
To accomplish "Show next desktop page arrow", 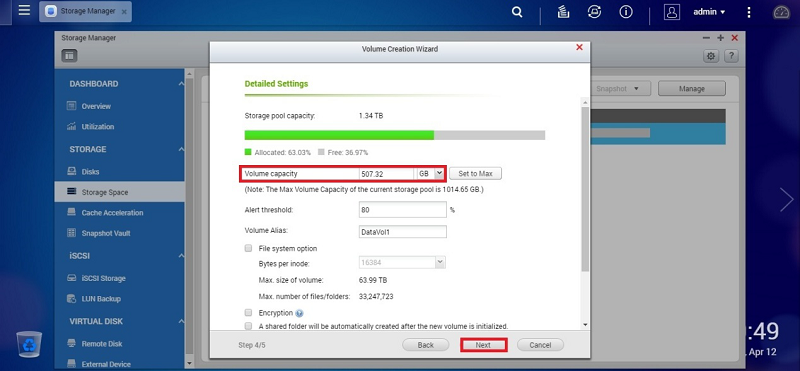I will (786, 200).
